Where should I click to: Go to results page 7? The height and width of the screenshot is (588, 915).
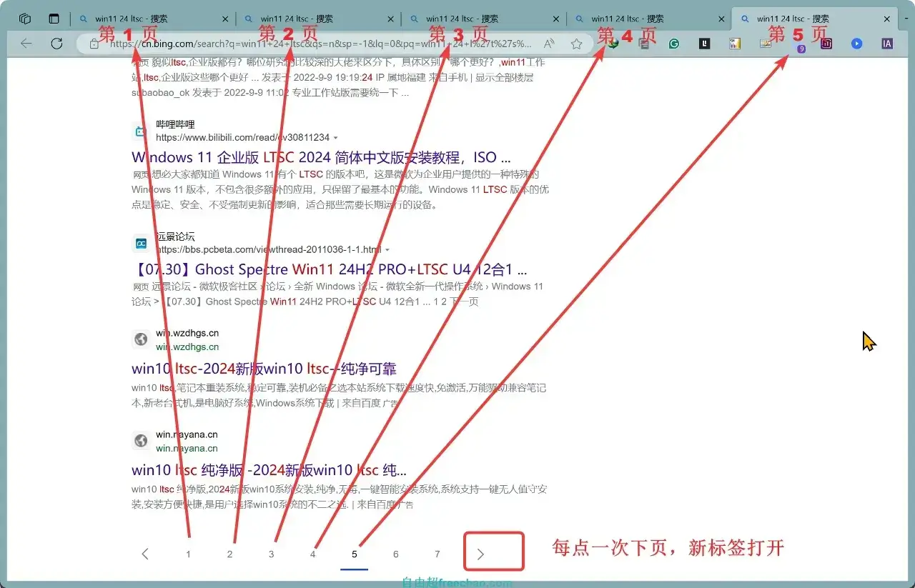pos(437,554)
